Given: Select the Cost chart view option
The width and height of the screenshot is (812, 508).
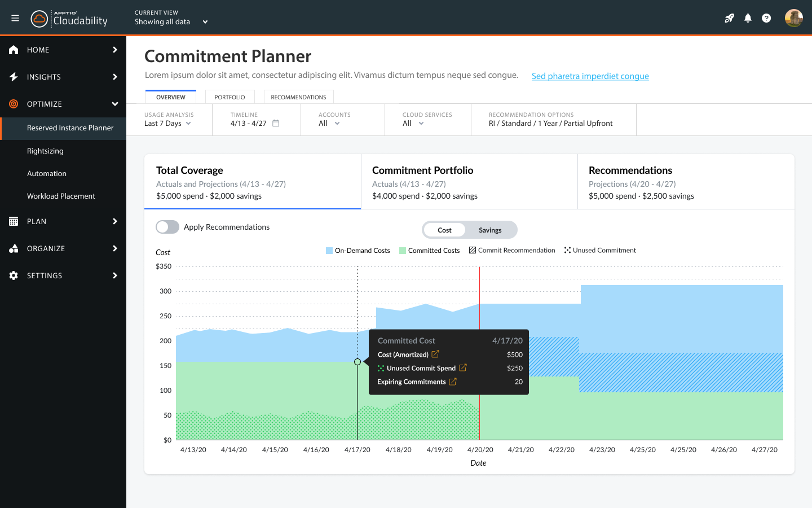Looking at the screenshot, I should [444, 230].
